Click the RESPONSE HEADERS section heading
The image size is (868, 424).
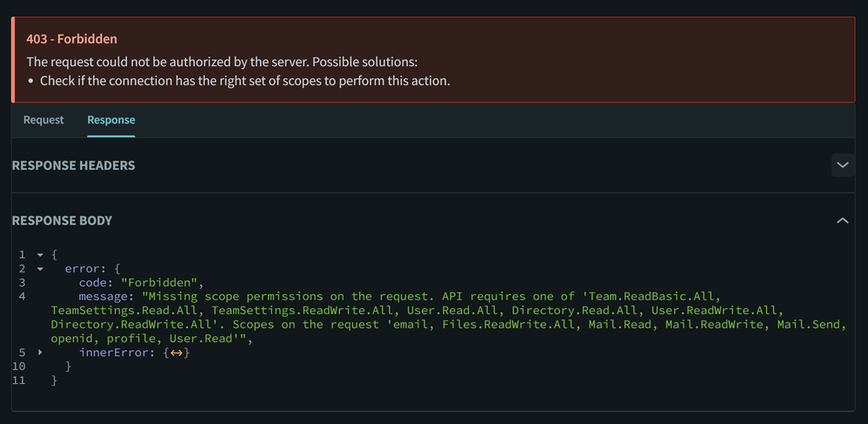73,165
